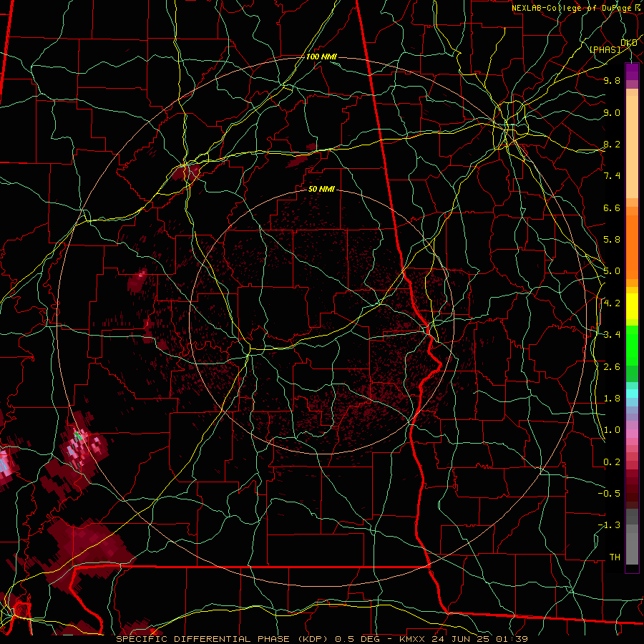The width and height of the screenshot is (644, 644).
Task: Click the [PHAS] legend title
Action: [x=605, y=49]
